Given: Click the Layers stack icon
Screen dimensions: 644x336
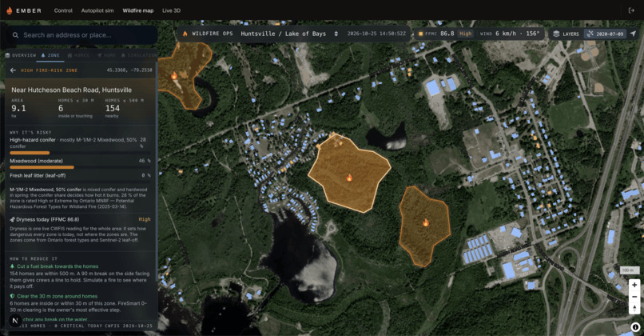Looking at the screenshot, I should tap(556, 34).
